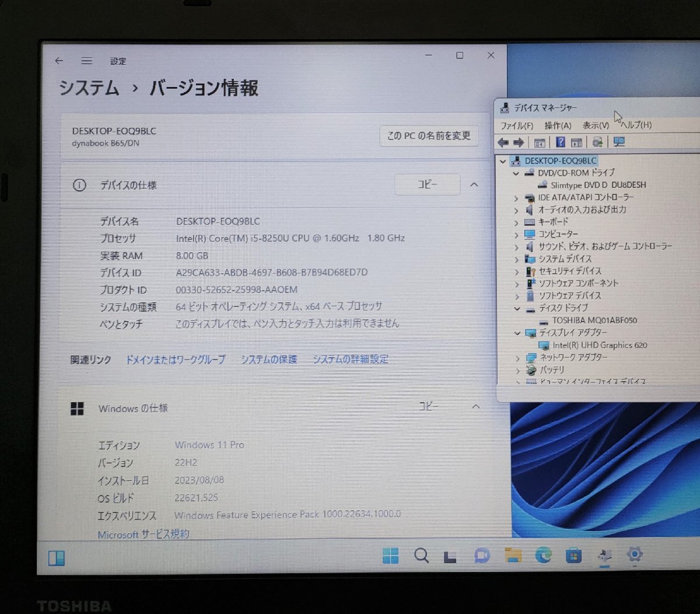Launch Microsoft Edge from the taskbar
The width and height of the screenshot is (700, 614).
pos(544,555)
